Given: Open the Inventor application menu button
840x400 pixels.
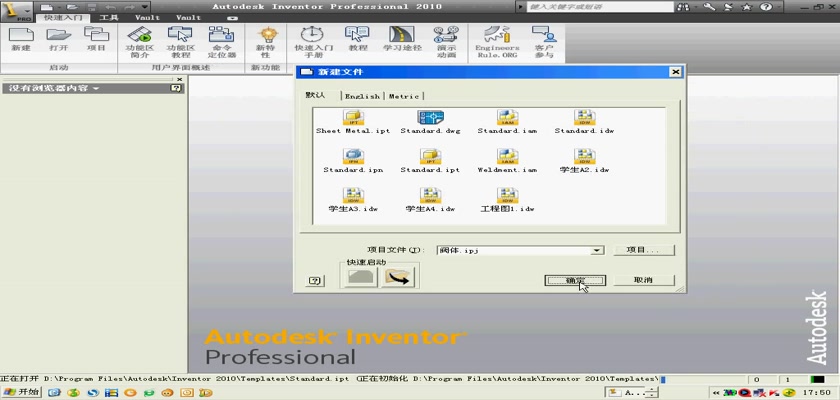Looking at the screenshot, I should pos(16,10).
